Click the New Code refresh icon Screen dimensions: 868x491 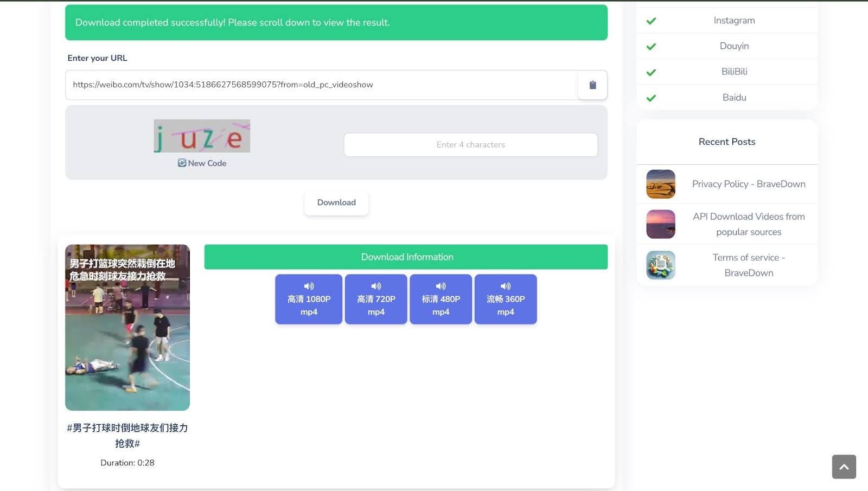click(182, 163)
